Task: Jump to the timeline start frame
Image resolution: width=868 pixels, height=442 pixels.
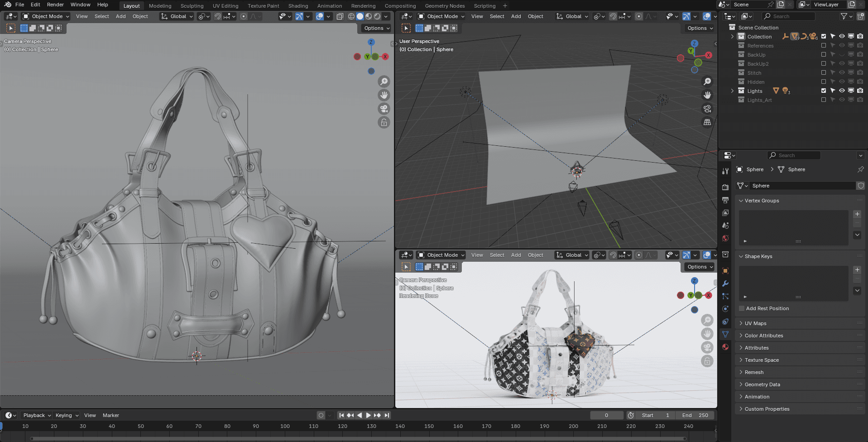Action: click(342, 415)
